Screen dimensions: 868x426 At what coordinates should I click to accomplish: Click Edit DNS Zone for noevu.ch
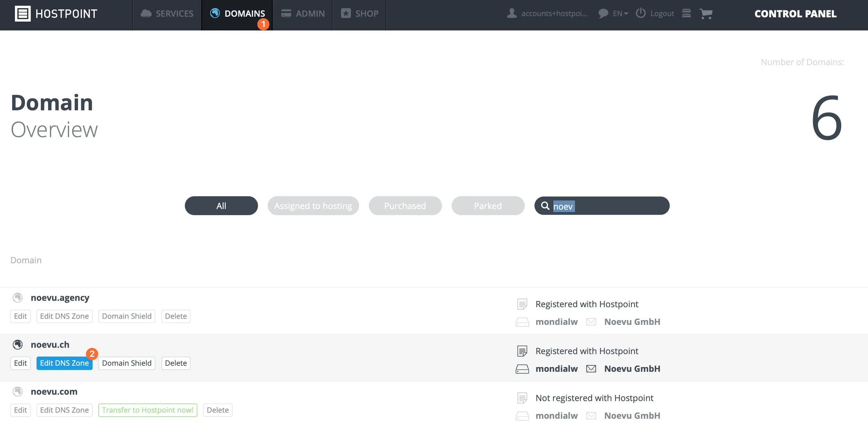pos(64,363)
